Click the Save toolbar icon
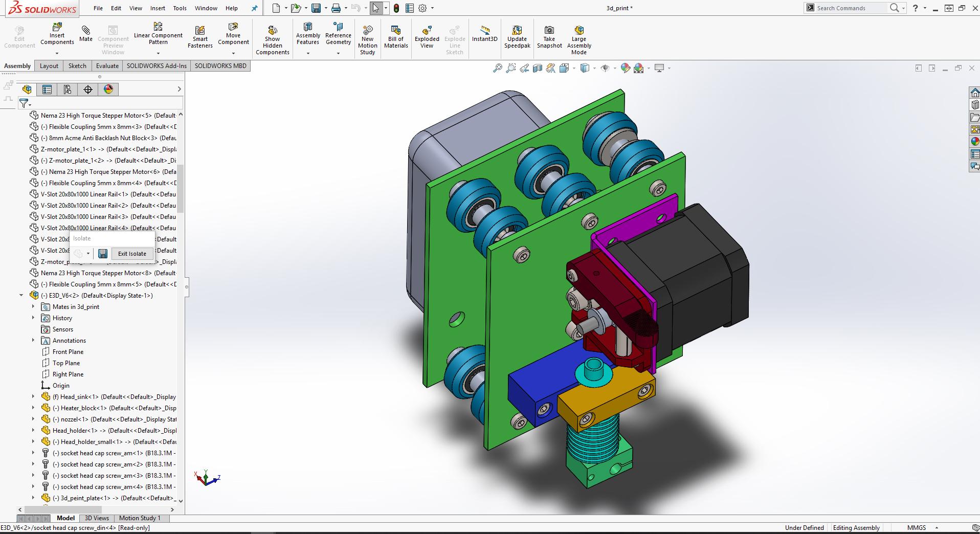This screenshot has width=980, height=534. [316, 8]
